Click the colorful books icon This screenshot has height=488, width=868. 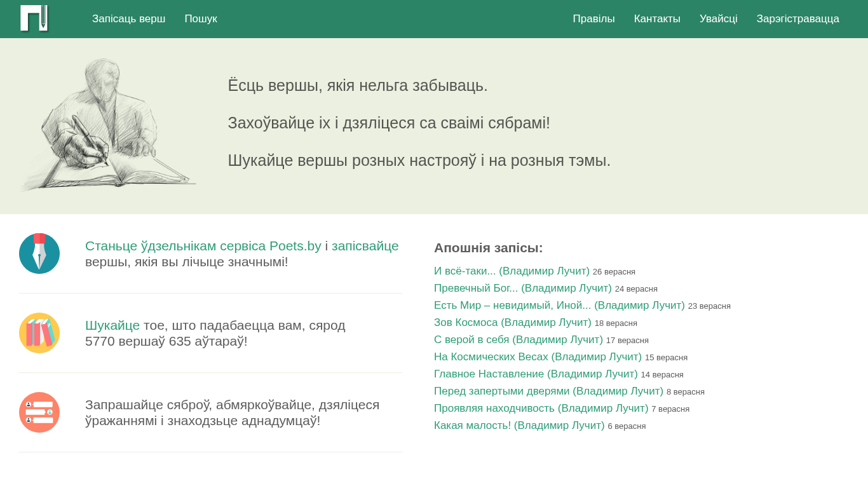(x=39, y=333)
